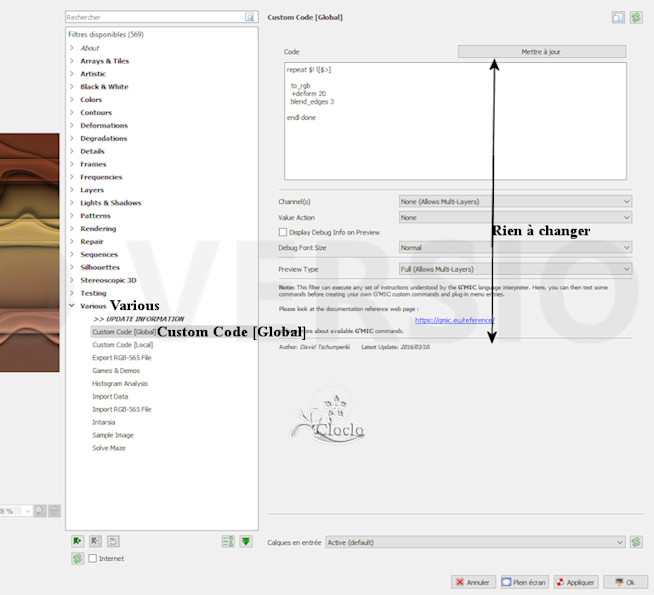This screenshot has height=595, width=654.
Task: Open the Preview Type dropdown
Action: tap(514, 269)
